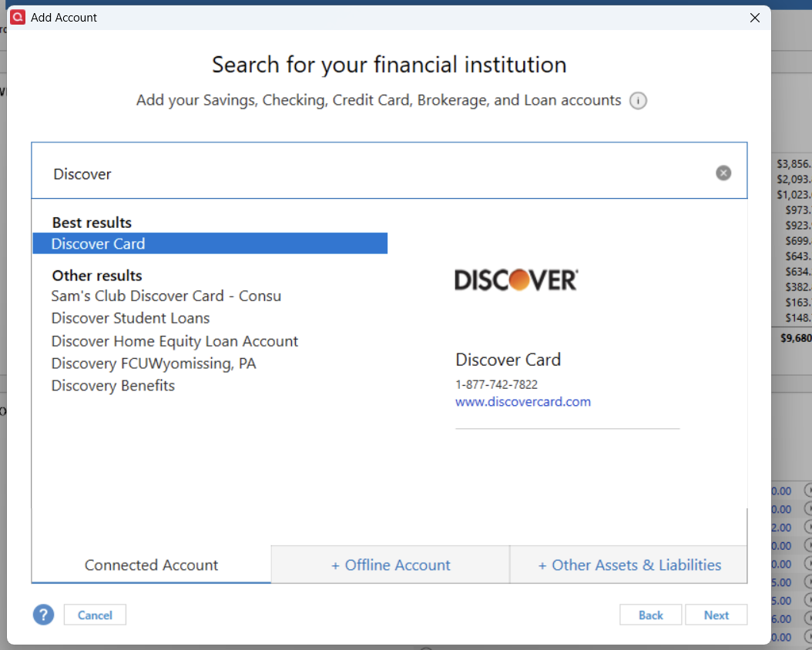Choose Discover Student Loans result
812x650 pixels.
[130, 318]
